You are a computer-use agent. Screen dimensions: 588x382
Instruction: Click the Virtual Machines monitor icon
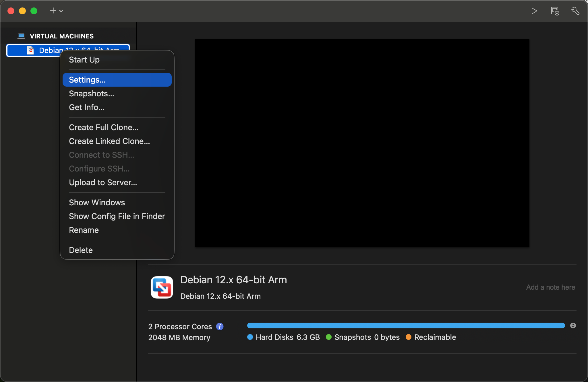coord(21,36)
